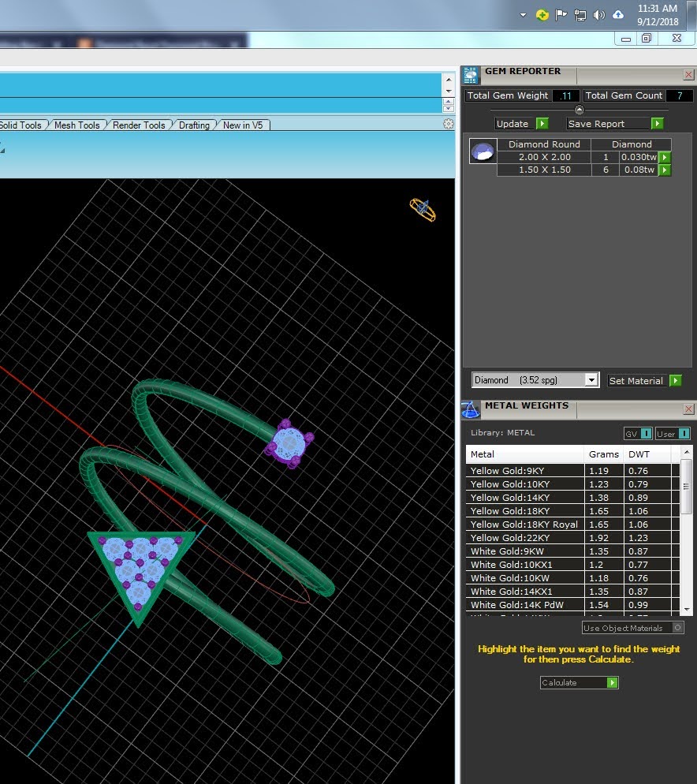697x784 pixels.
Task: Switch to the New in V5 tab
Action: click(243, 125)
